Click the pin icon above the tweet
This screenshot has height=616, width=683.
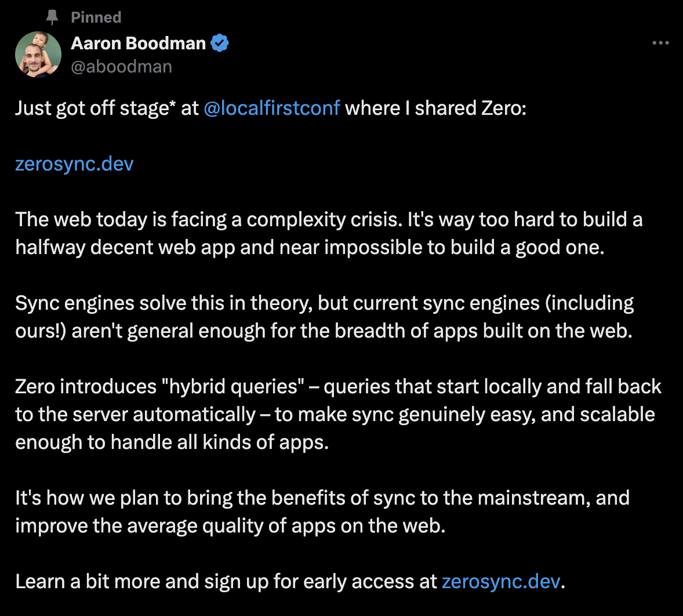coord(52,17)
